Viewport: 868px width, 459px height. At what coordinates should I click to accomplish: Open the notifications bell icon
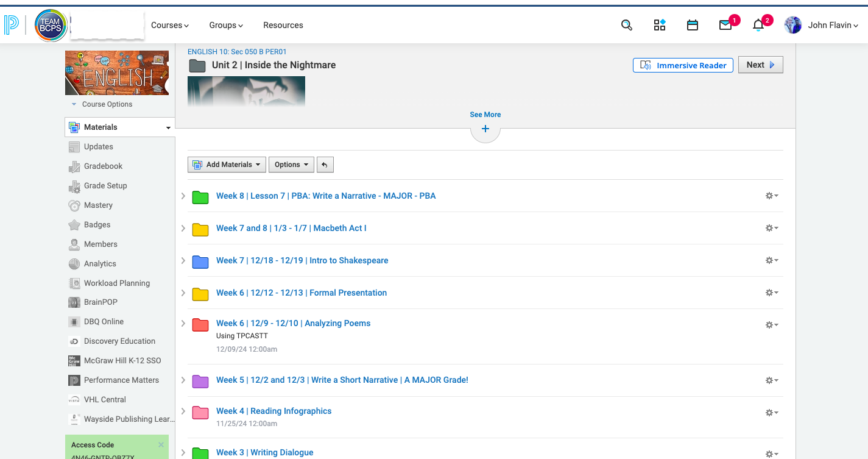coord(758,25)
